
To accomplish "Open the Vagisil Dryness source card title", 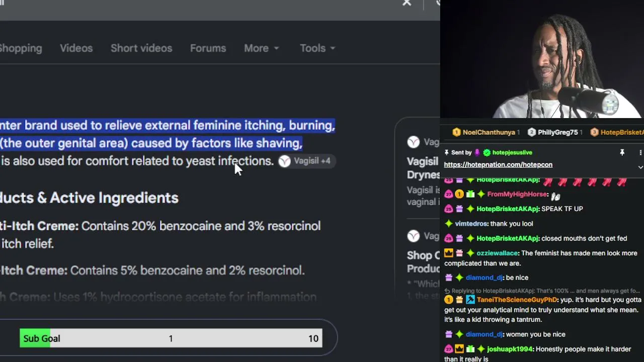I will tap(424, 168).
